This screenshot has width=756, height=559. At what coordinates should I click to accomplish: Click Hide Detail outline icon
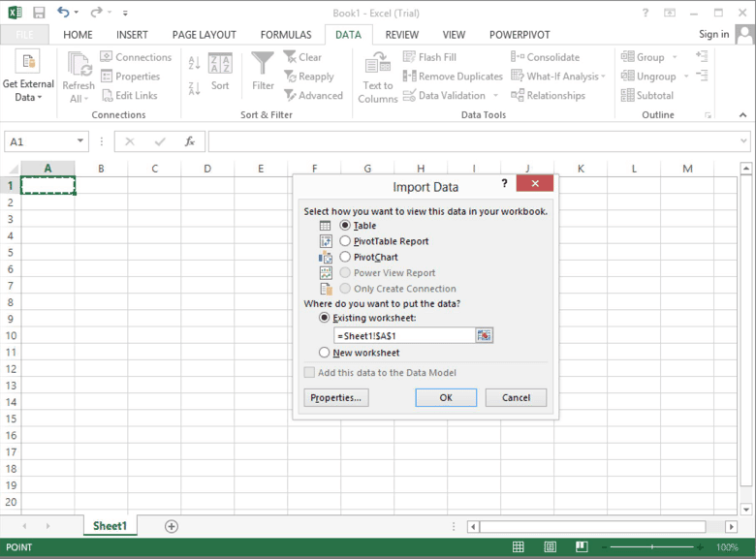point(702,76)
